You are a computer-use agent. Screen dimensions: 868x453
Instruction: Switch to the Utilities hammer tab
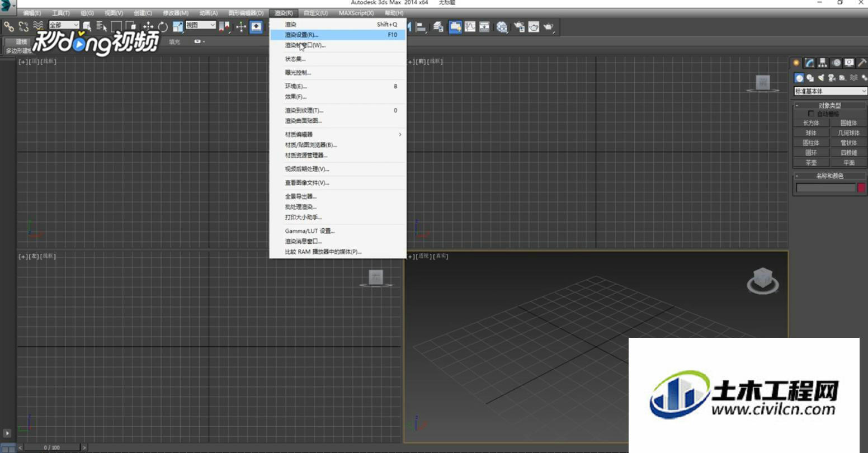tap(862, 63)
